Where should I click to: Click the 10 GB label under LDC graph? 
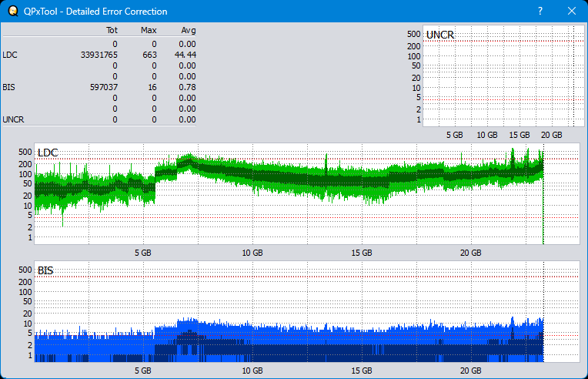252,253
